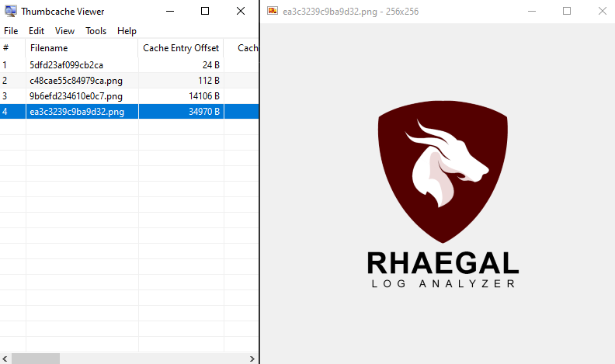The image size is (615, 364).
Task: Sort by the Filename column header
Action: coord(82,48)
